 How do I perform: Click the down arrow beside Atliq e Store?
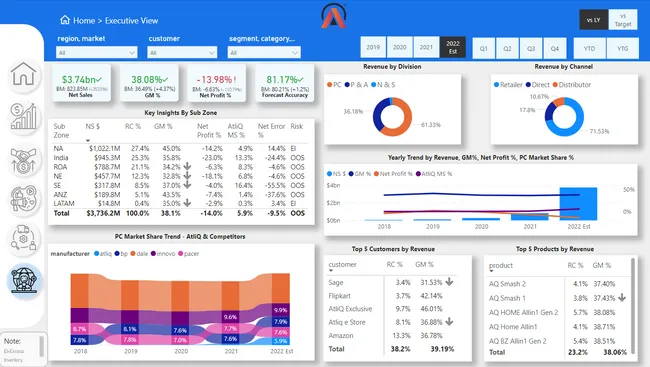click(449, 321)
